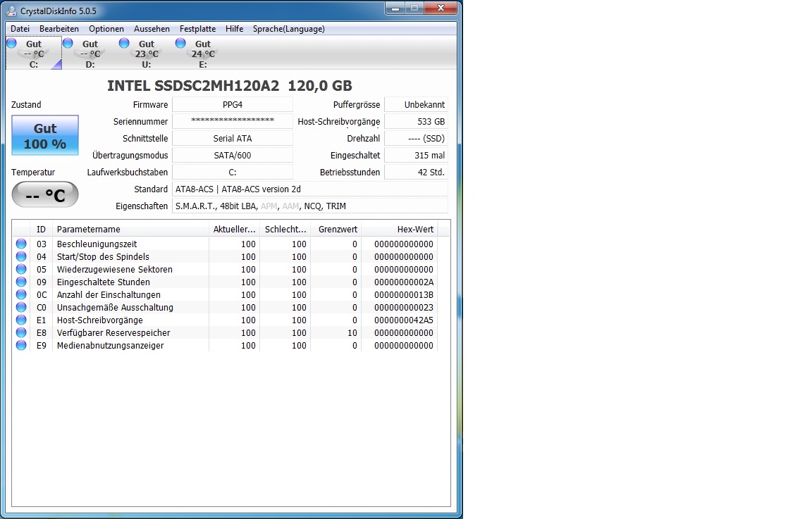Image resolution: width=812 pixels, height=519 pixels.
Task: Sort by the Aktueller... column header
Action: (x=235, y=230)
